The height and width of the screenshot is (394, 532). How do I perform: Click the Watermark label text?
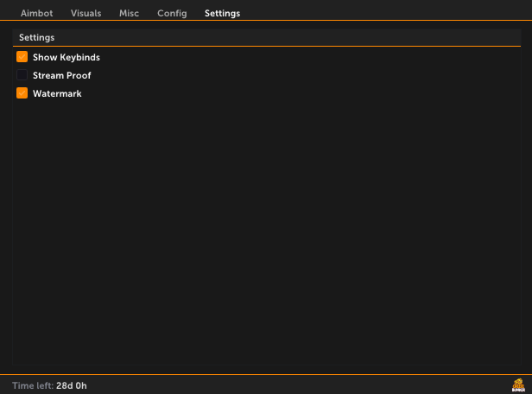click(57, 93)
